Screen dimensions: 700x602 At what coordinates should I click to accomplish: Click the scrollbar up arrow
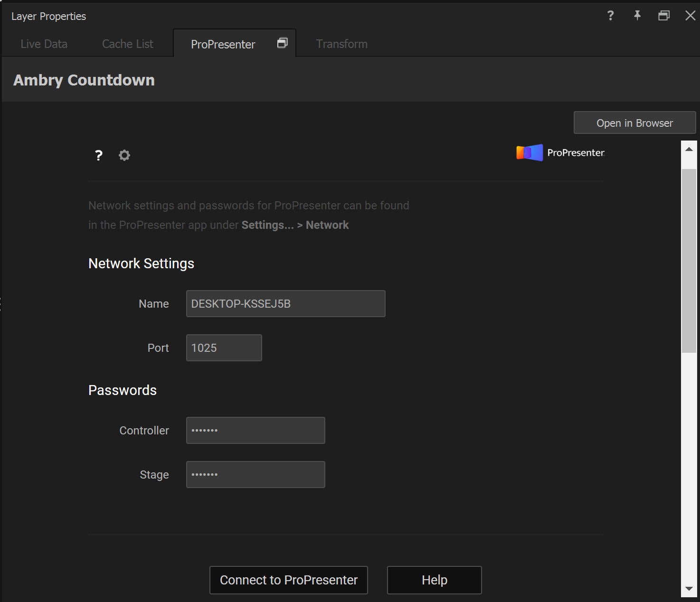tap(689, 149)
